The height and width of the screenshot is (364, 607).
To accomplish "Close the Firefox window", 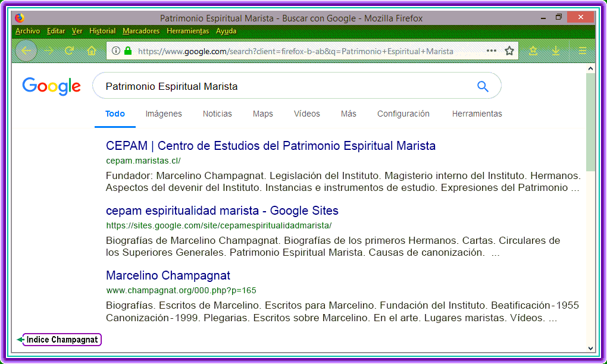I will 580,17.
